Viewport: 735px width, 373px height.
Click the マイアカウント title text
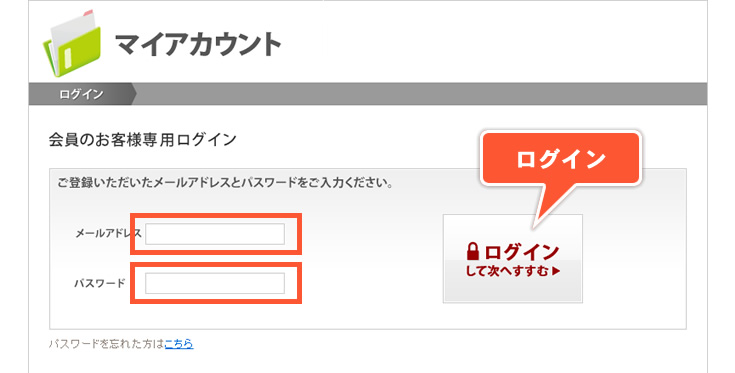[x=198, y=44]
